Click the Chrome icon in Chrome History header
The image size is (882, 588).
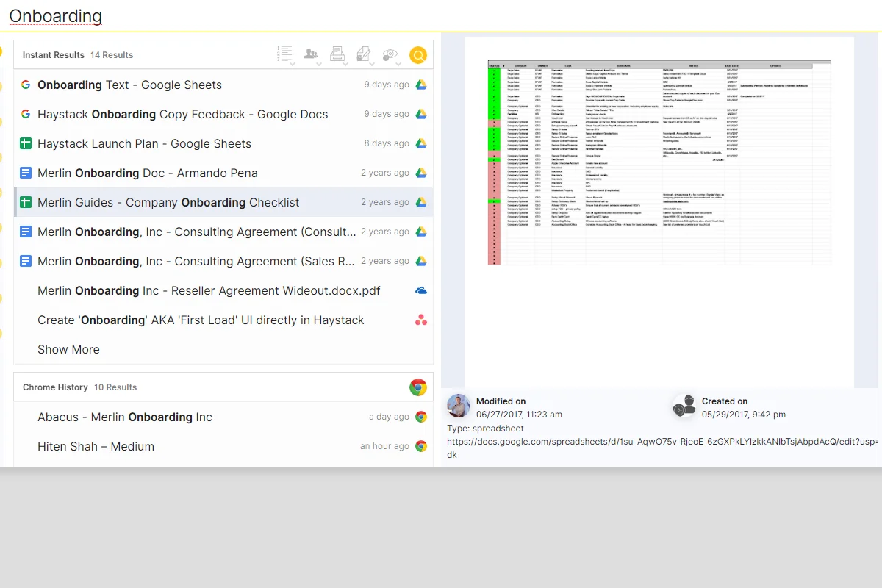tap(417, 387)
